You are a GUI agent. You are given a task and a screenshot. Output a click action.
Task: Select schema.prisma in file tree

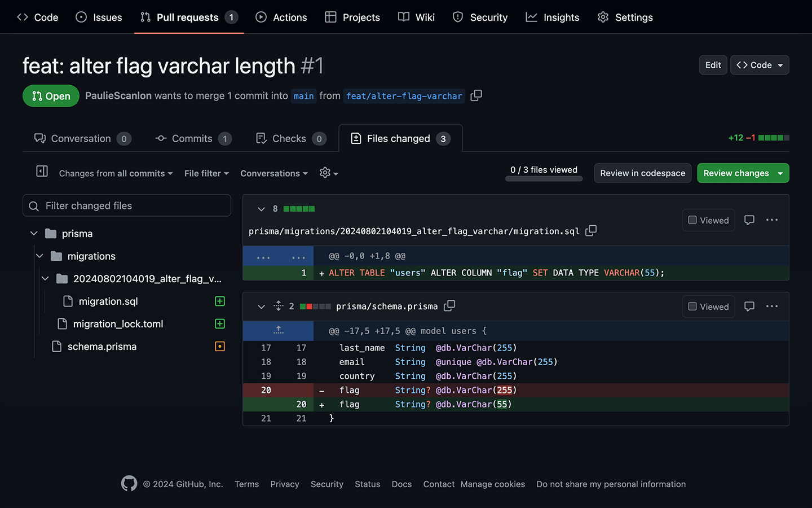coord(102,346)
